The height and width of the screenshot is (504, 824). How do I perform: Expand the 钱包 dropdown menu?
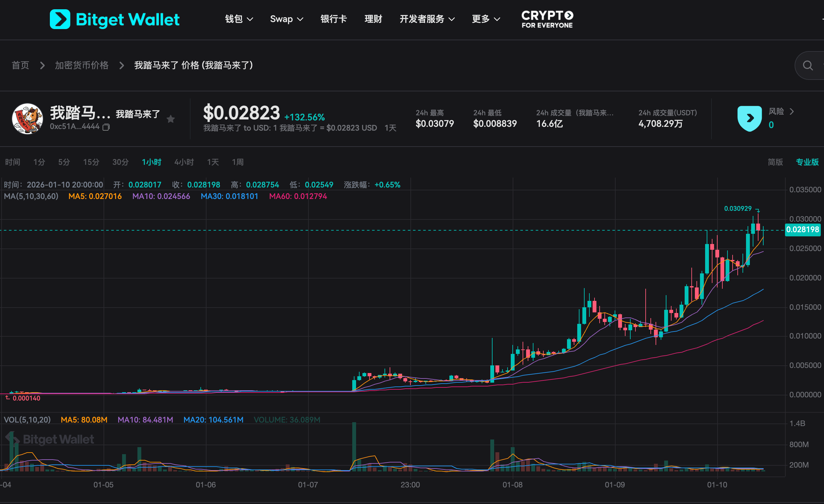point(239,19)
